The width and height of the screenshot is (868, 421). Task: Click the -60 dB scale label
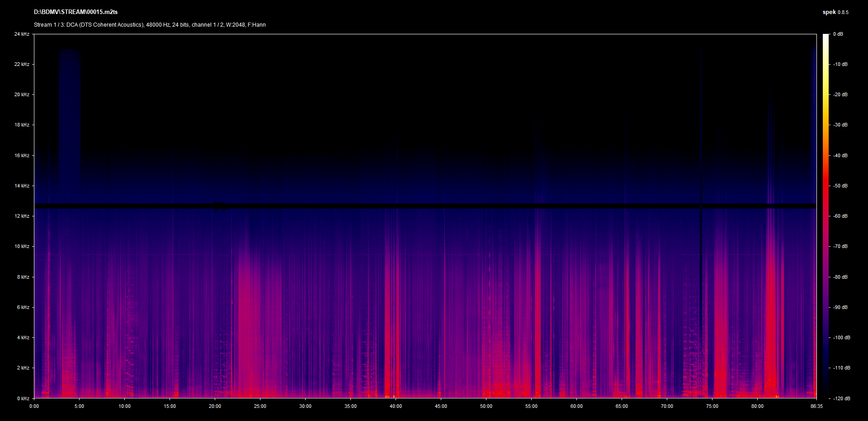pos(840,216)
